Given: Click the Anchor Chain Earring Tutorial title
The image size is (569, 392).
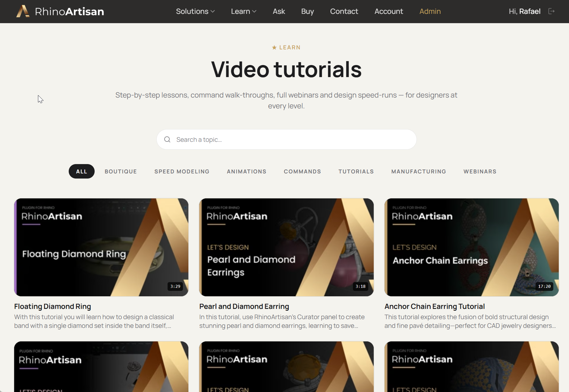Looking at the screenshot, I should 435,306.
